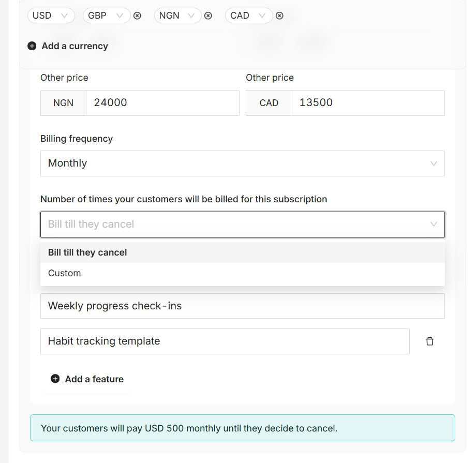Click the CAD price prefix label
476x463 pixels.
pos(269,102)
